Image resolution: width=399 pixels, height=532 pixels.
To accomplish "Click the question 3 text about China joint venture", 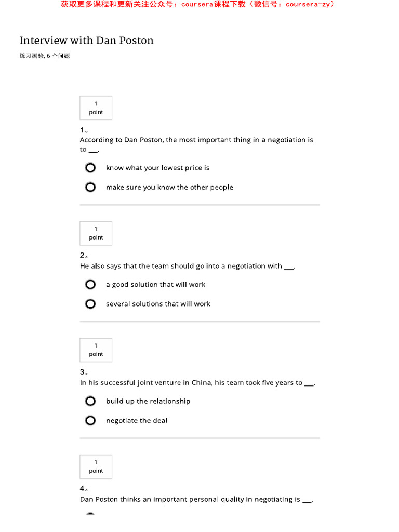I will click(197, 383).
